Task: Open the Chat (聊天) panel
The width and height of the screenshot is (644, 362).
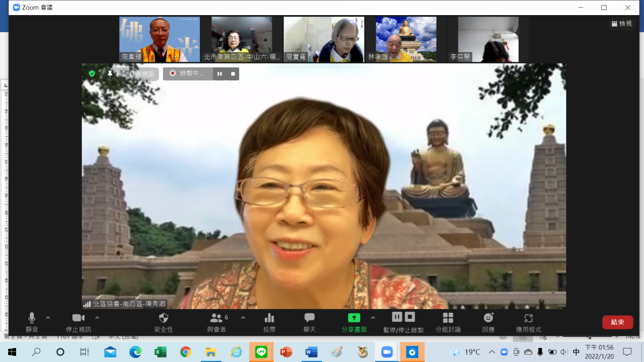Action: point(309,318)
